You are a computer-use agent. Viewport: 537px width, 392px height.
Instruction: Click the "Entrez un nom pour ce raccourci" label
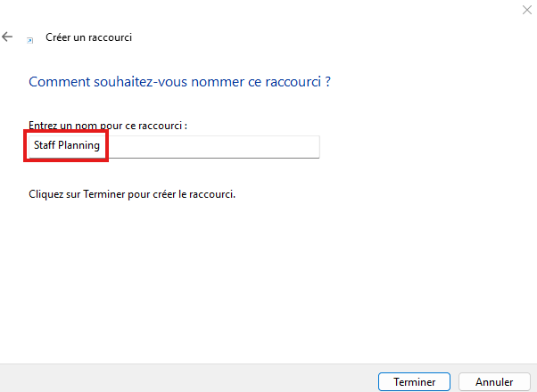tap(108, 126)
